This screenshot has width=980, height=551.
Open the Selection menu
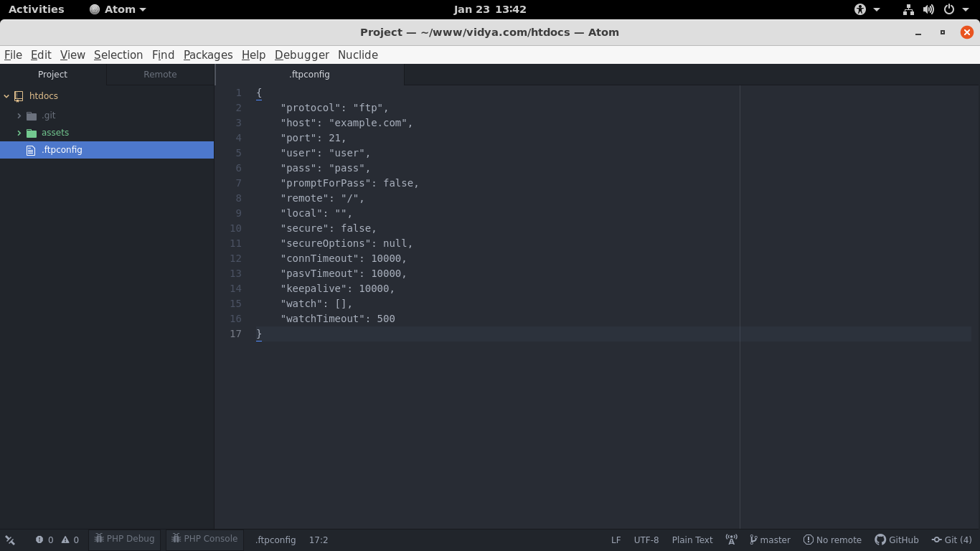[x=118, y=55]
